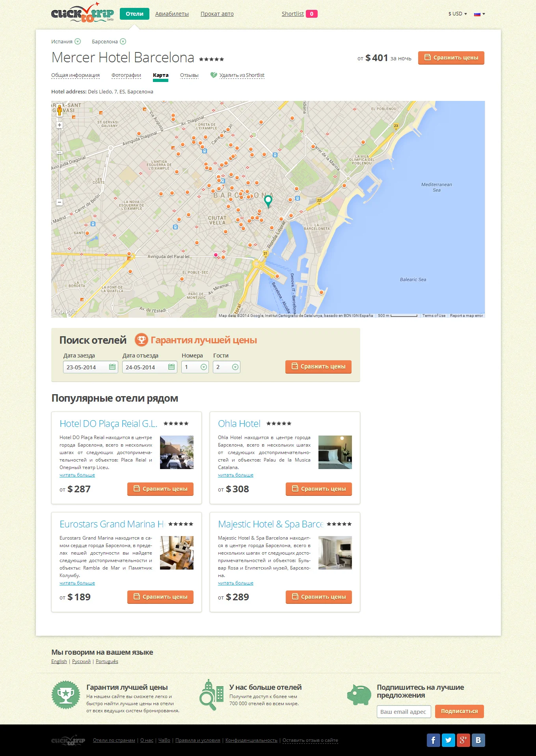The image size is (536, 756).
Task: Open the language flag selector
Action: pyautogui.click(x=479, y=14)
